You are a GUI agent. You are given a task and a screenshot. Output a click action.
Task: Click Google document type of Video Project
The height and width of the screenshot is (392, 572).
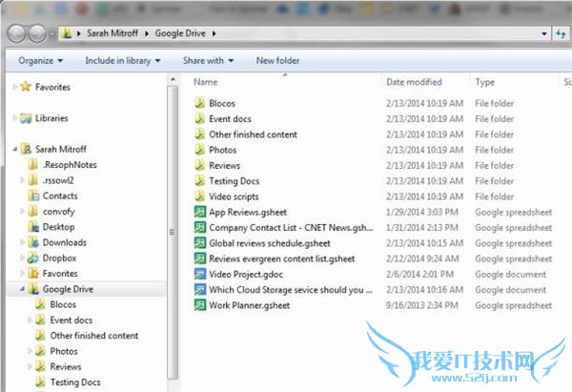tap(510, 274)
